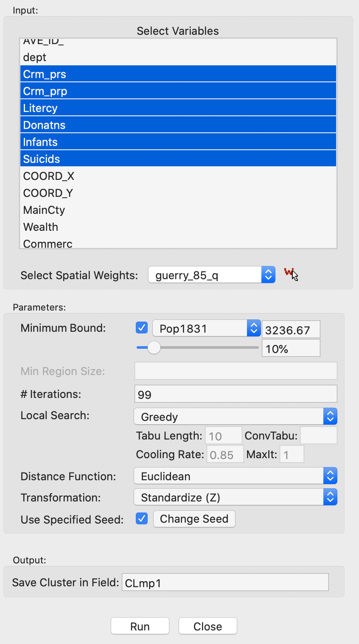Toggle the Use Specified Seed checkbox
359x644 pixels.
tap(142, 518)
